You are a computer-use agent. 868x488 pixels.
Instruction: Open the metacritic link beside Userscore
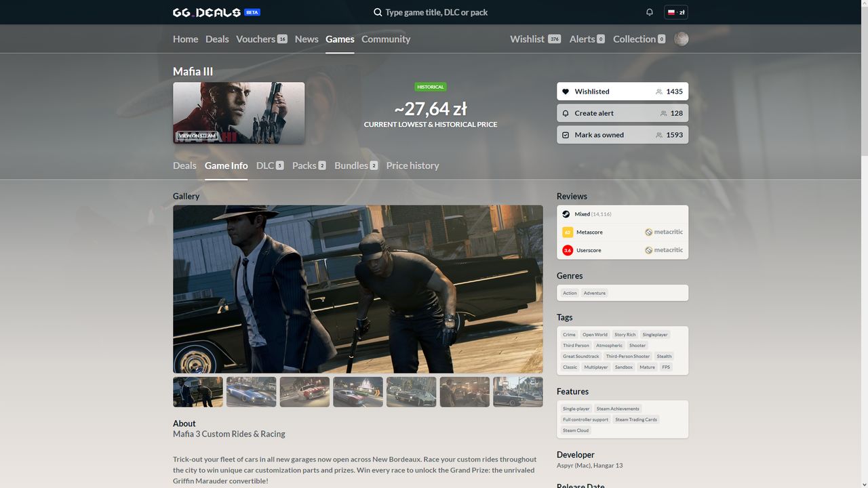point(664,250)
